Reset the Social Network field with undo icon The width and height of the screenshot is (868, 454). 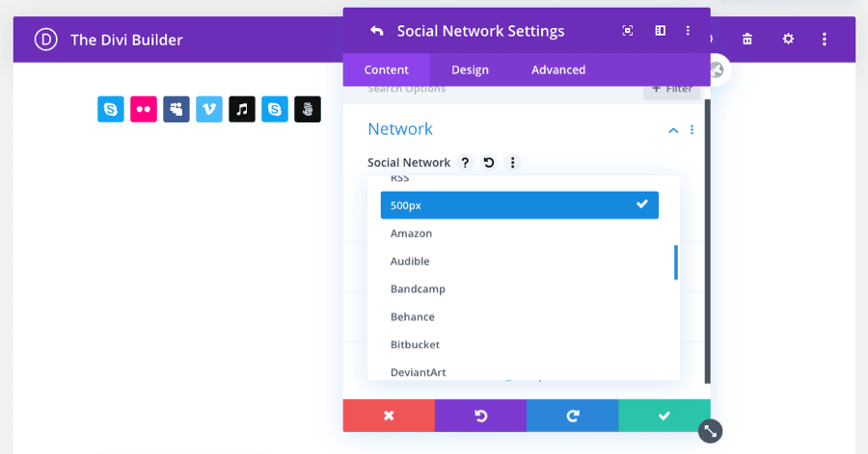(x=489, y=163)
